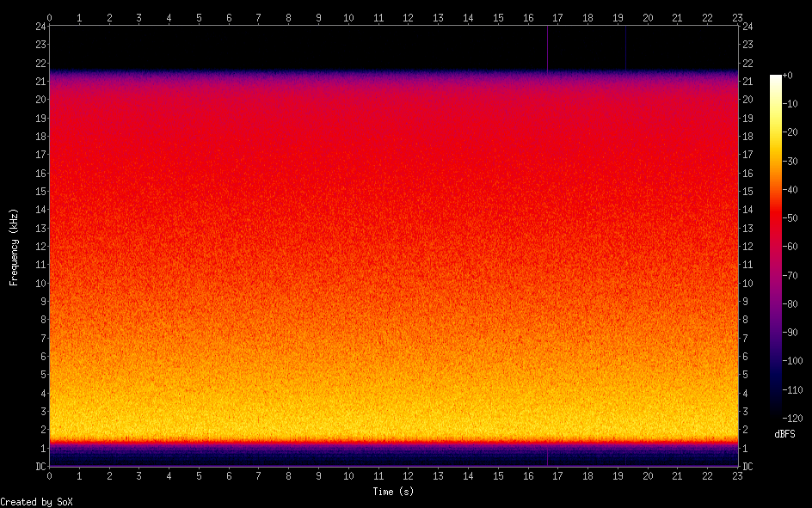The image size is (812, 508).
Task: Click the 17 second tick on top time axis
Action: pyautogui.click(x=557, y=17)
